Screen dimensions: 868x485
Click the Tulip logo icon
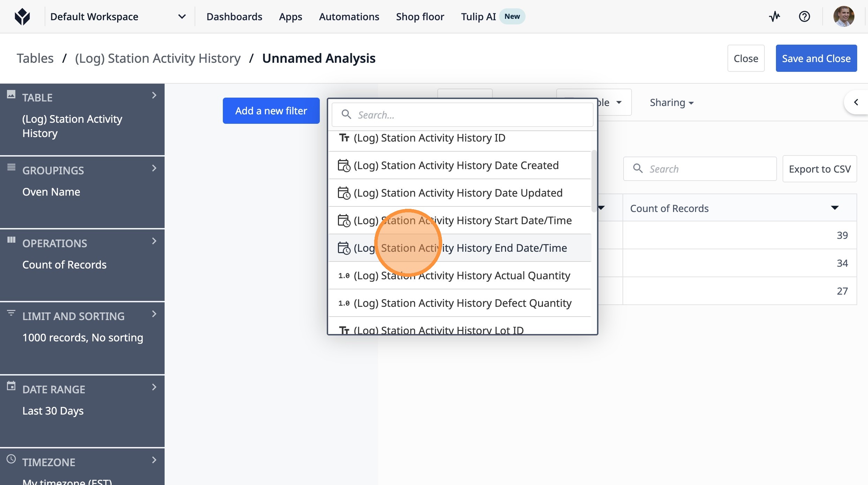click(22, 16)
